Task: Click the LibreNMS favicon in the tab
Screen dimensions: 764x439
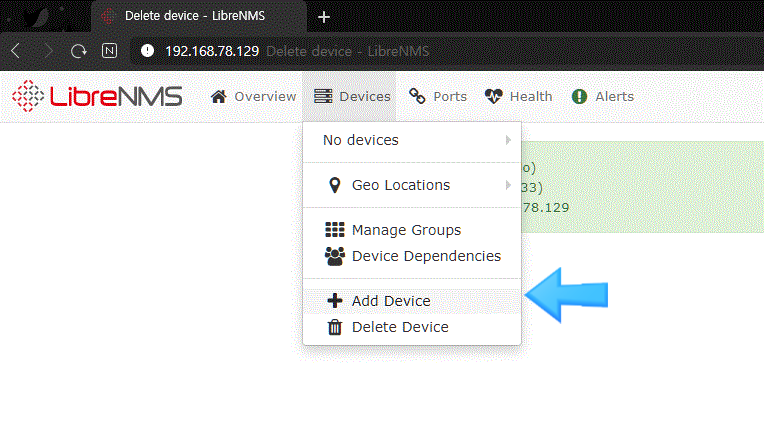Action: pos(108,16)
